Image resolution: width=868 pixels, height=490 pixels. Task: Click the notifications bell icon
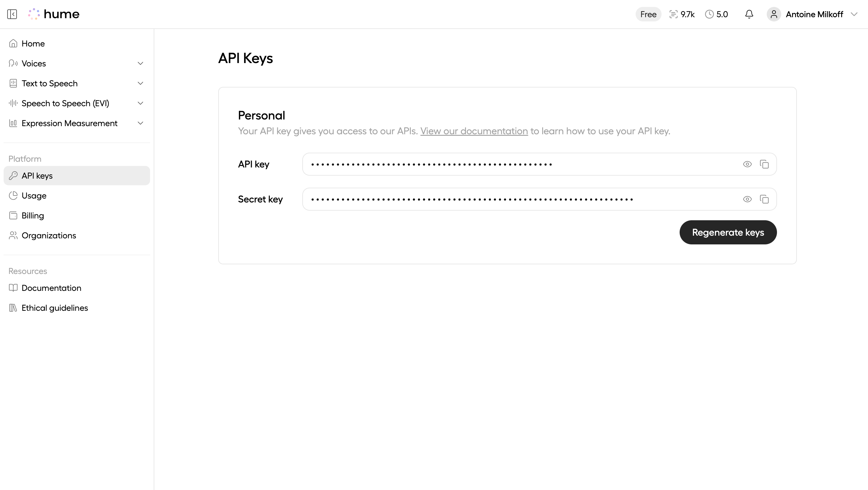pos(749,14)
